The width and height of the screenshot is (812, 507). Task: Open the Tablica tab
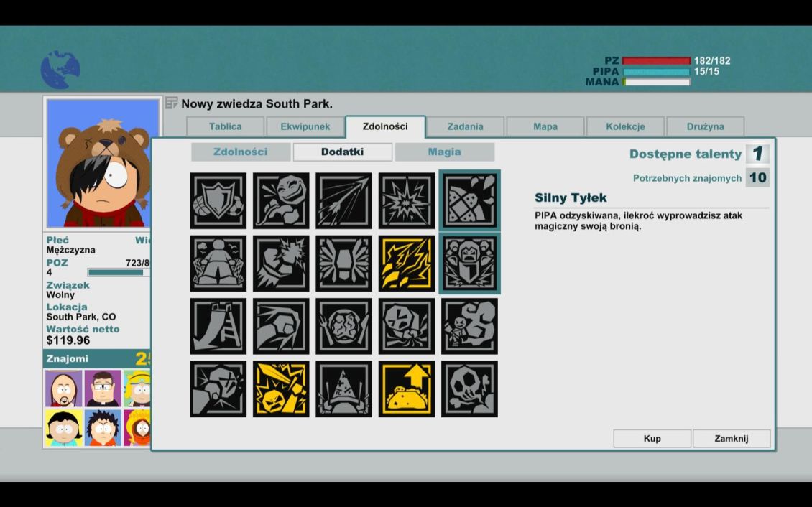pyautogui.click(x=225, y=126)
